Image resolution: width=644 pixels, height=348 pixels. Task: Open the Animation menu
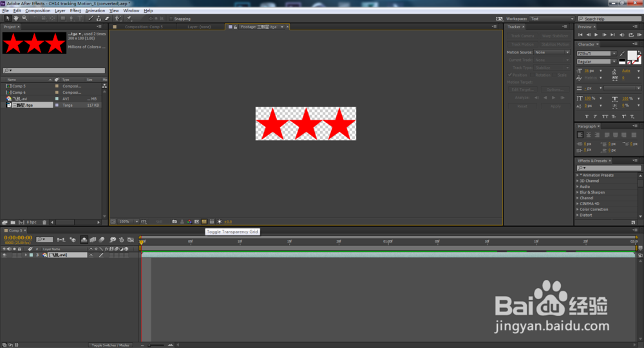tap(95, 11)
